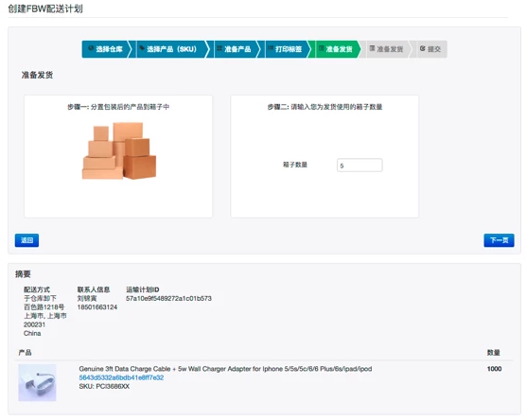Click the 产品 column header
Viewport: 526px width, 420px height.
click(25, 353)
